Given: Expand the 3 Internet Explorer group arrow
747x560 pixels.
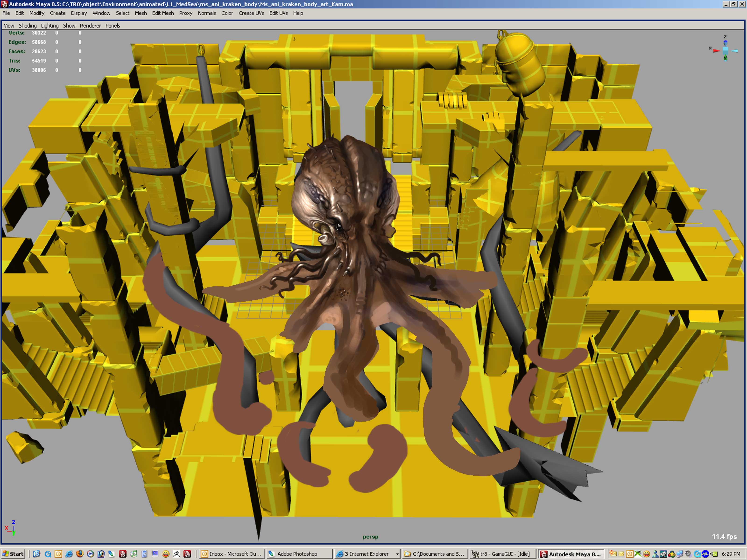Looking at the screenshot, I should [397, 554].
